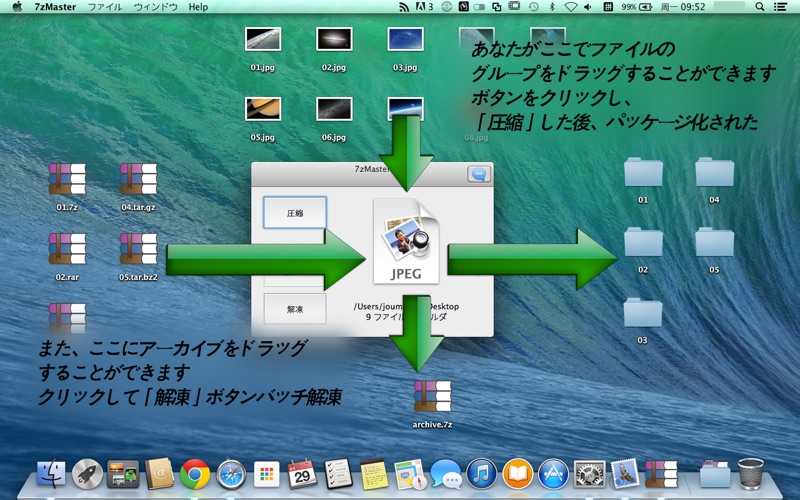Open the Help menu
The width and height of the screenshot is (800, 500).
pos(198,7)
